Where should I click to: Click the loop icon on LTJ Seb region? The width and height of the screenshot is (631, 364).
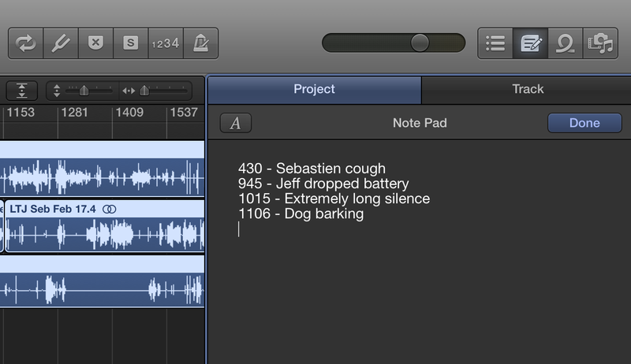(x=109, y=210)
